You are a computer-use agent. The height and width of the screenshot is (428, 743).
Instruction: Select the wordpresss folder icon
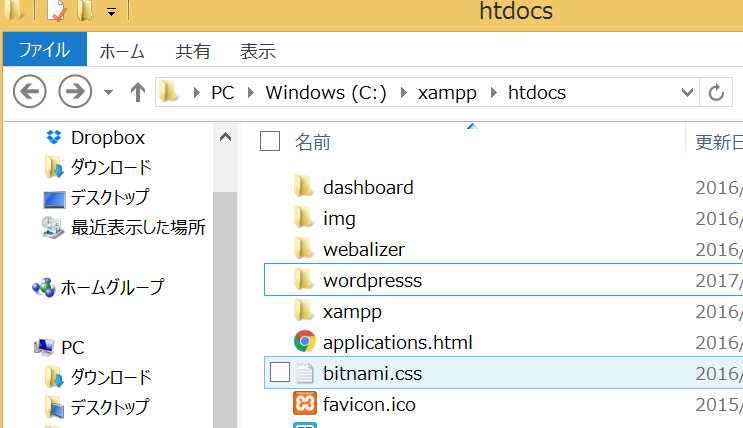click(303, 280)
